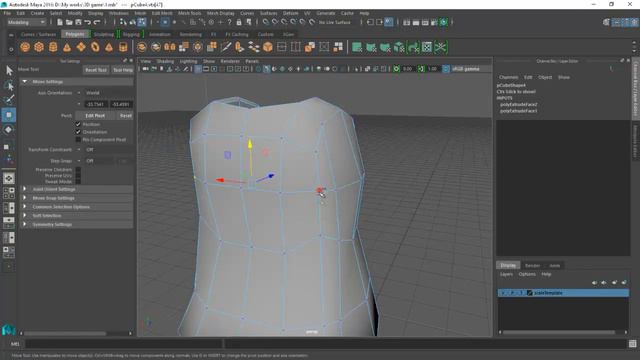Open the Anim tab in layer editor
The height and width of the screenshot is (360, 640).
[x=554, y=266]
